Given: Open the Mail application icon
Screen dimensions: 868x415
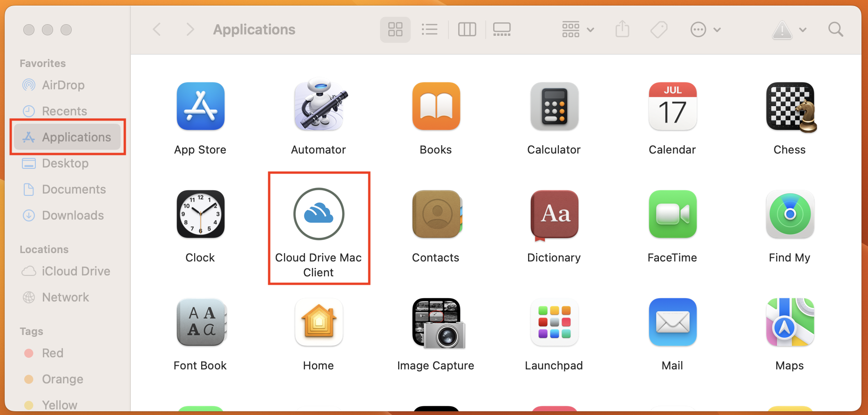Looking at the screenshot, I should click(x=672, y=322).
